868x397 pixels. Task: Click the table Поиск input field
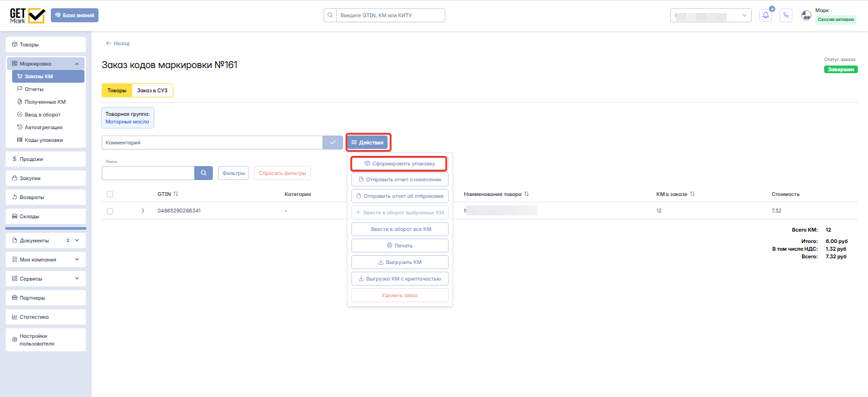coord(148,172)
